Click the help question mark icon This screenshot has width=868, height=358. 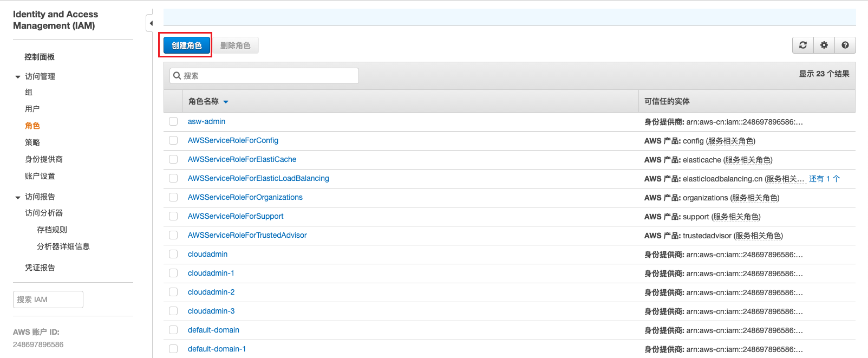[845, 45]
